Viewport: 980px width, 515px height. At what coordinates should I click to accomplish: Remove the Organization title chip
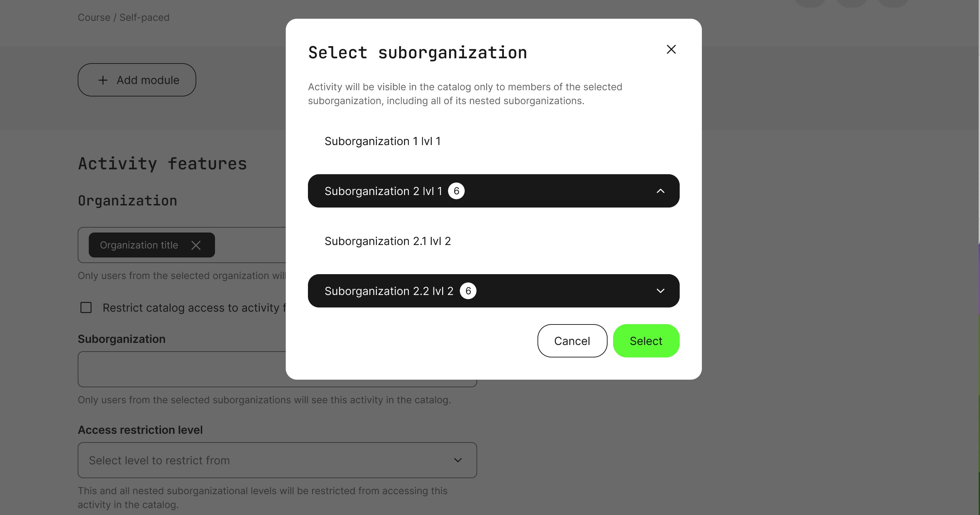[196, 245]
